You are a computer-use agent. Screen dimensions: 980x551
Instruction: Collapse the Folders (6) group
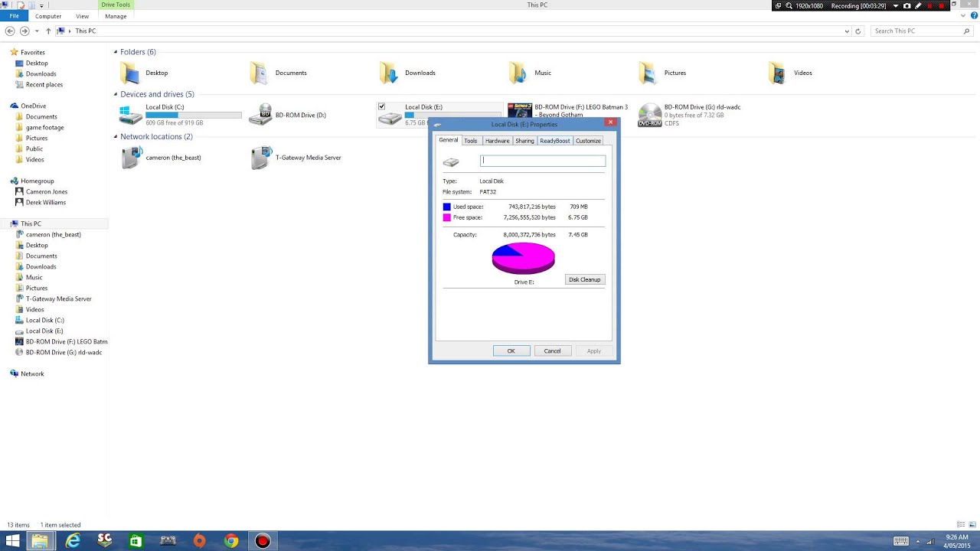(x=116, y=52)
